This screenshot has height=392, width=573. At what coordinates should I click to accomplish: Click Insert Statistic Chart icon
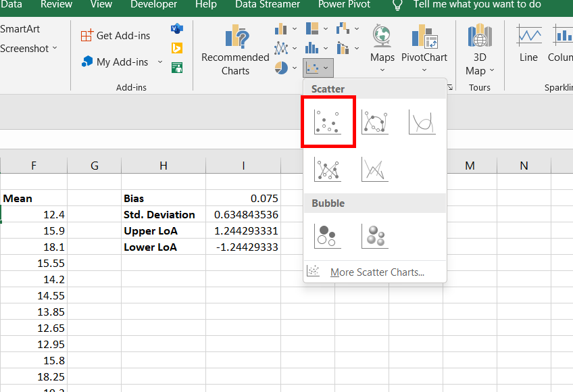click(312, 48)
